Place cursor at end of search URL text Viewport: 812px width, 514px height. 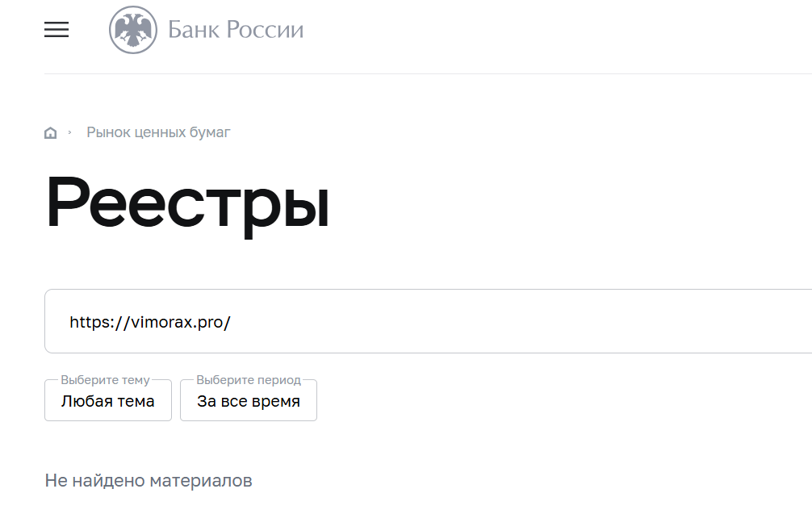(232, 322)
